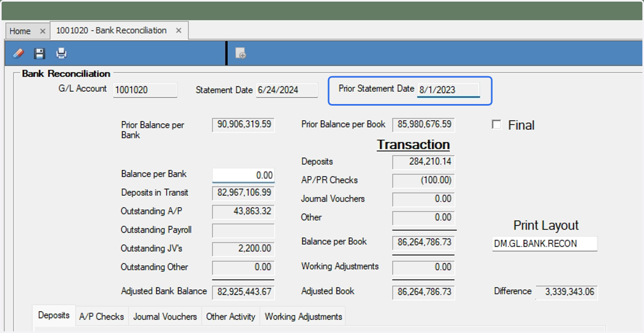This screenshot has width=644, height=333.
Task: Show the Other Activity tab
Action: tap(230, 316)
